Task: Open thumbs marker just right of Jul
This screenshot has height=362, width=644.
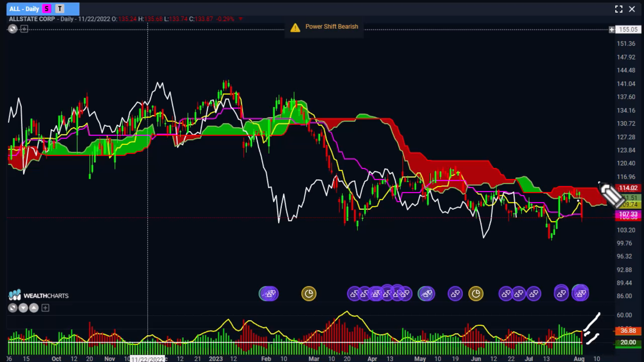Action: [x=534, y=294]
